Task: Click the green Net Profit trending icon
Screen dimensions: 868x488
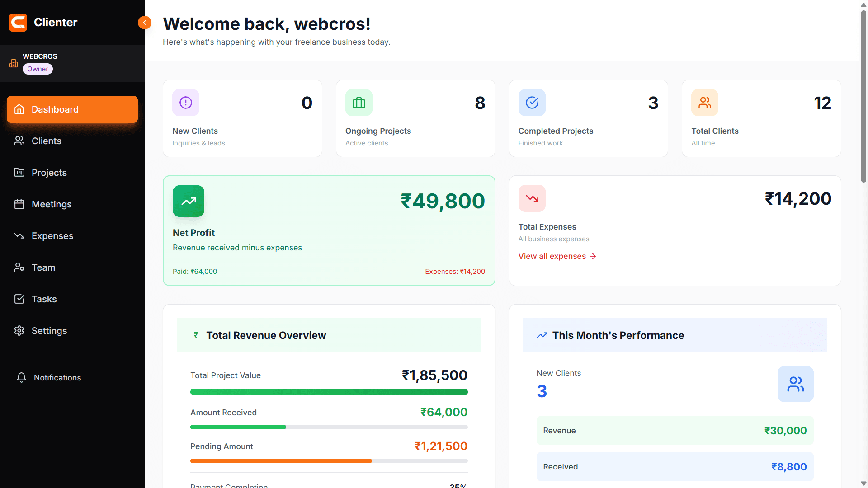Action: pos(189,201)
